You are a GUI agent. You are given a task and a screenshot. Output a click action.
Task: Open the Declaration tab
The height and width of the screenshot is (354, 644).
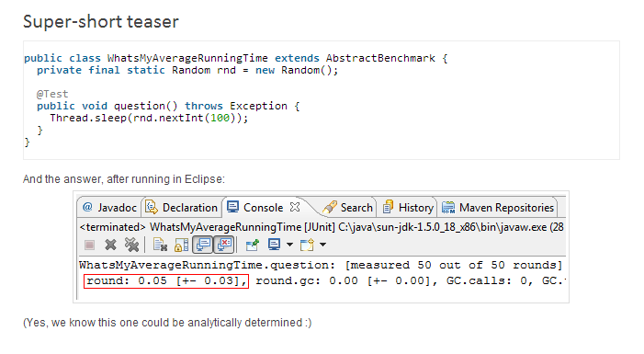[182, 208]
